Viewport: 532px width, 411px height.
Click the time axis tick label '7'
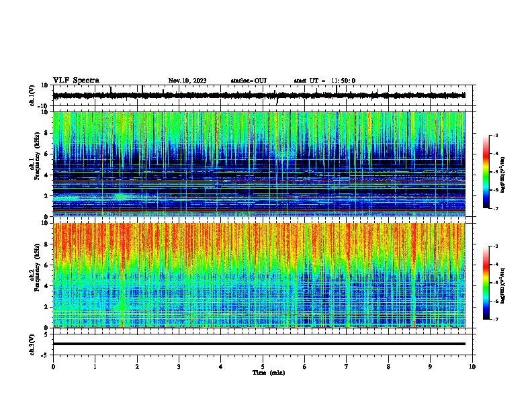(347, 367)
